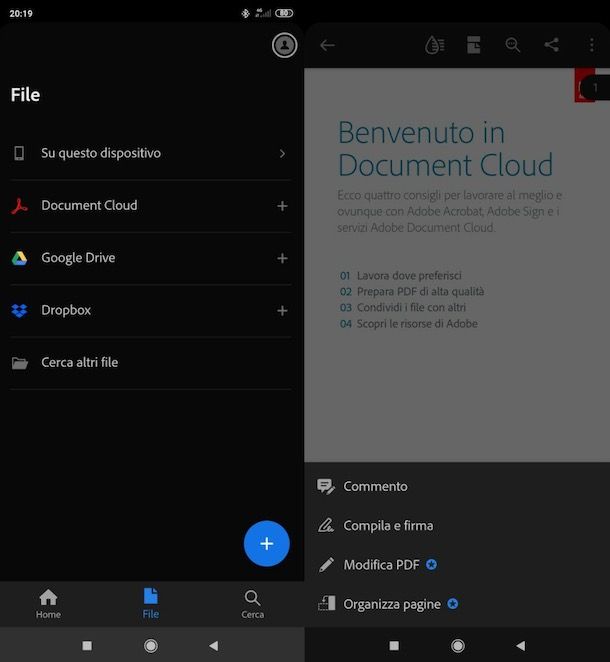Viewport: 610px width, 662px height.
Task: Tap the Compila e firma pen icon
Action: click(326, 526)
